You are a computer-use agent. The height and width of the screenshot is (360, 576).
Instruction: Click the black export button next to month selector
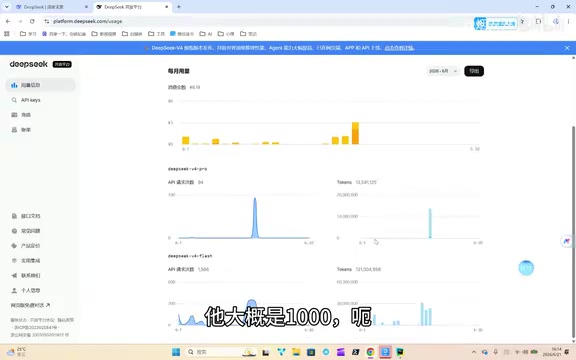tap(474, 71)
